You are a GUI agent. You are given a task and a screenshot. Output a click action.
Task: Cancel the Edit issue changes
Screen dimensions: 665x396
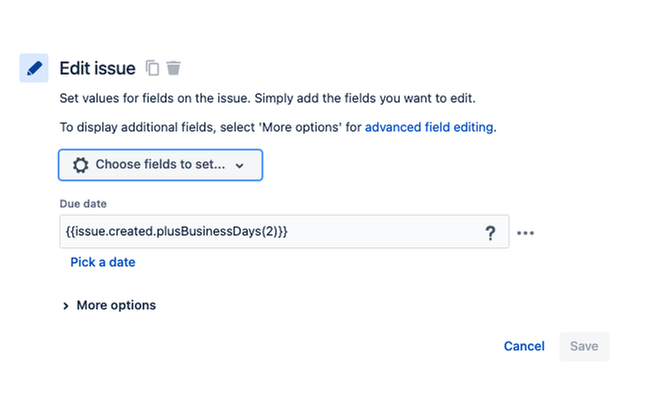pos(524,346)
